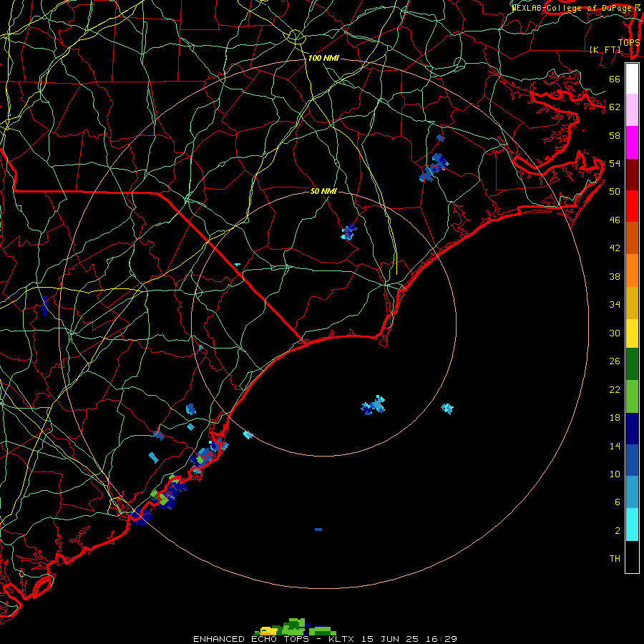Click the TH threshold label
Viewport: 644px width, 644px height.
click(x=615, y=559)
